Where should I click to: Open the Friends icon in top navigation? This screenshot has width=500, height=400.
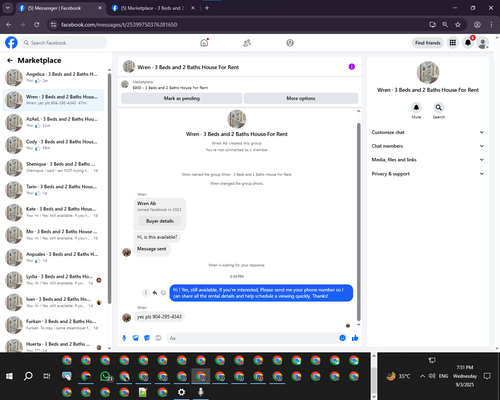247,43
